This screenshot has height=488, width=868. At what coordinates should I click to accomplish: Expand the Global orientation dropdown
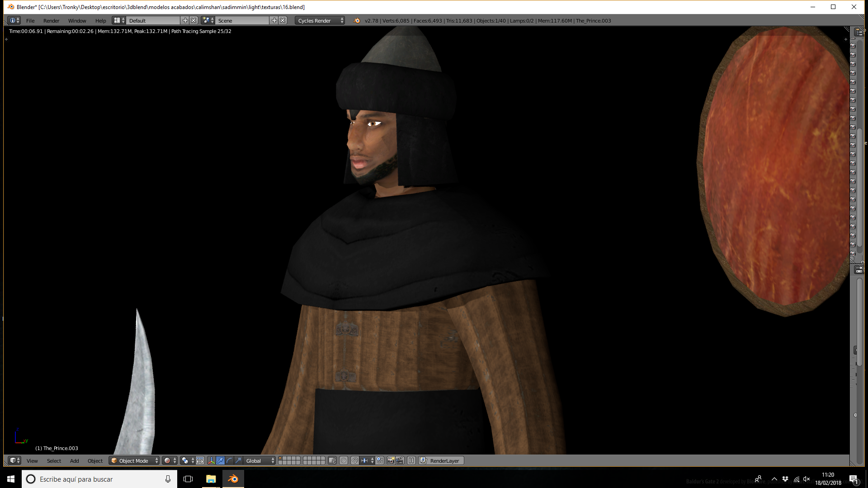coord(260,460)
